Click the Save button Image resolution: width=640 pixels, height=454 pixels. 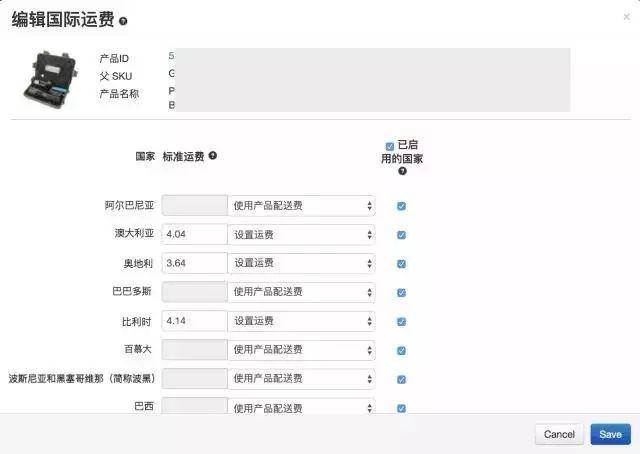point(611,434)
